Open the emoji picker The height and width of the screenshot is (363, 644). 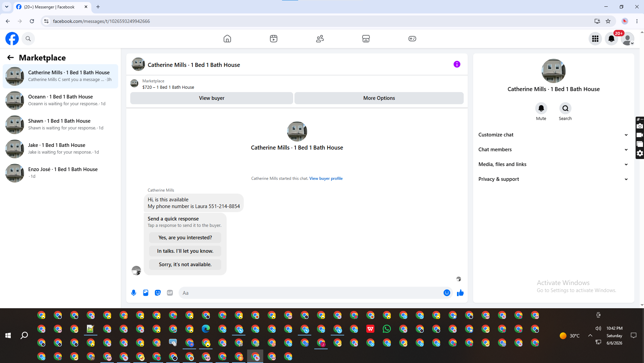pos(447,293)
